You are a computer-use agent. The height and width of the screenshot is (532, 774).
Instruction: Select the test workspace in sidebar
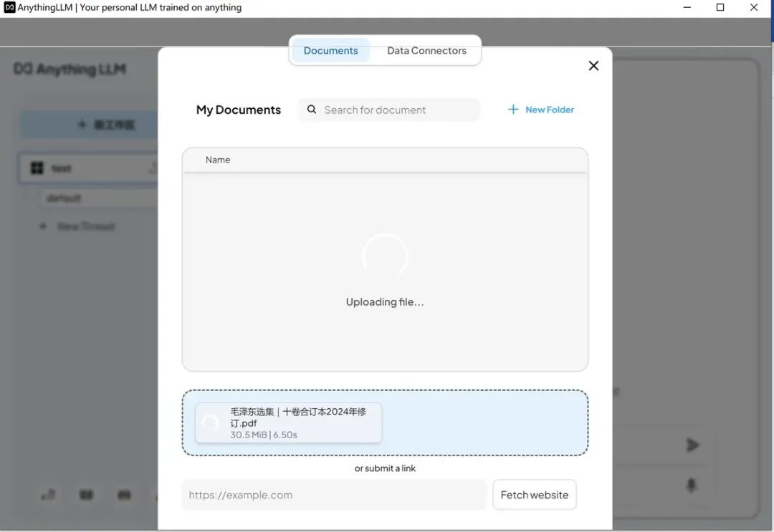click(89, 168)
